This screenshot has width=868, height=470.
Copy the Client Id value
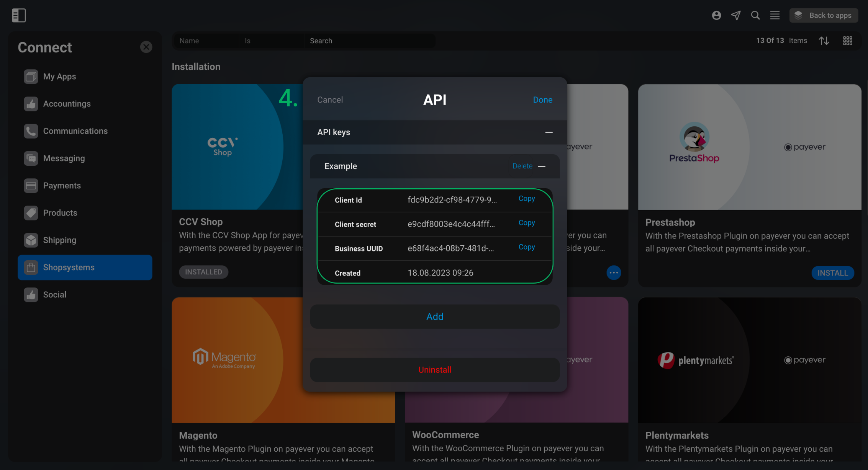click(526, 199)
